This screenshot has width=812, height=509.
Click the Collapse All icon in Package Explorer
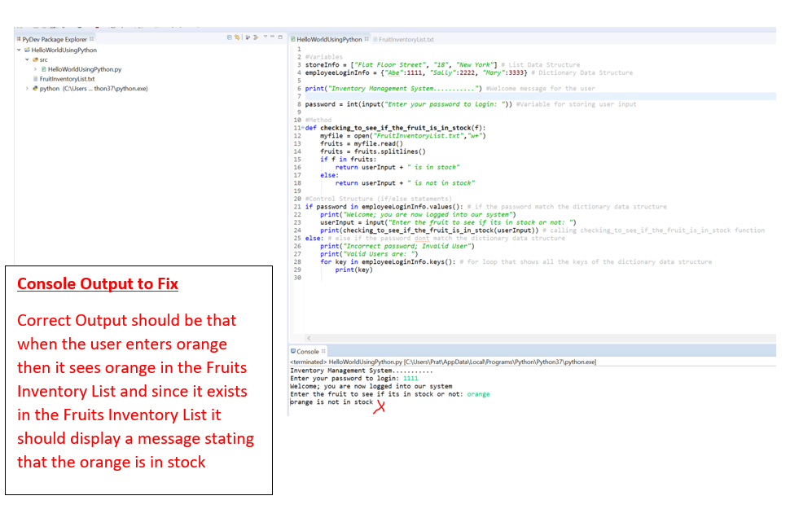[229, 37]
